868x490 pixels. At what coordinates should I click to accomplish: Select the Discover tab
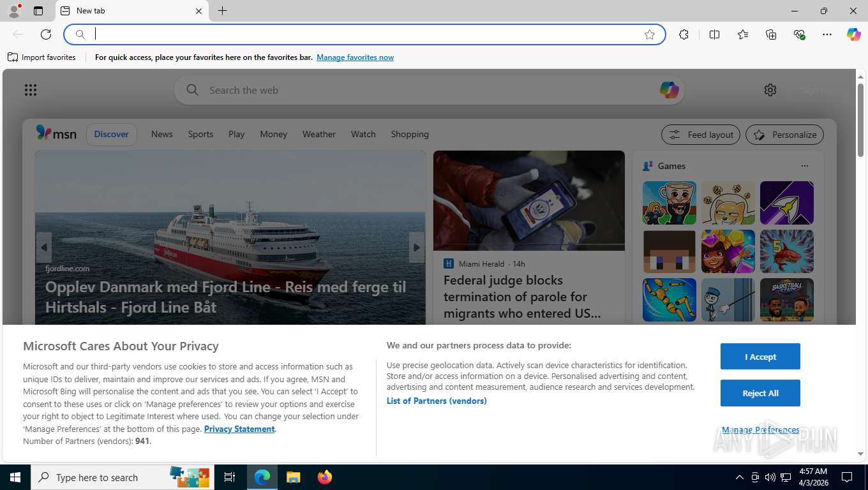[x=112, y=134]
